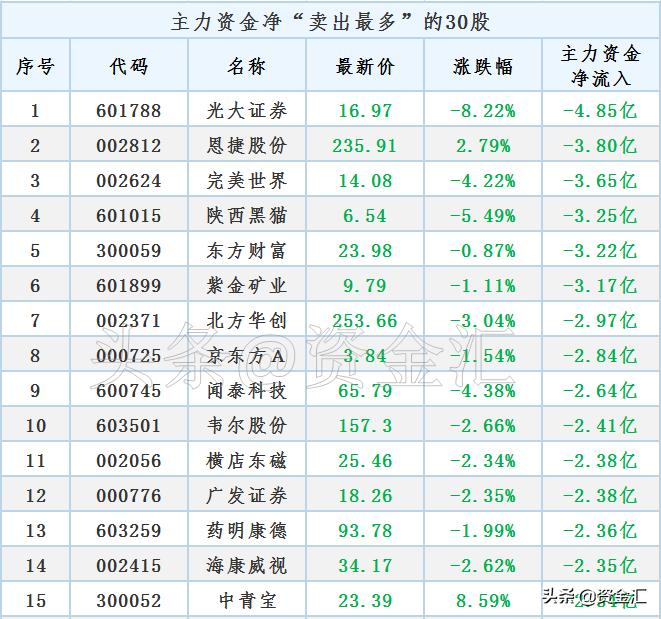This screenshot has height=619, width=661.
Task: Click price 235.91
Action: [x=365, y=146]
